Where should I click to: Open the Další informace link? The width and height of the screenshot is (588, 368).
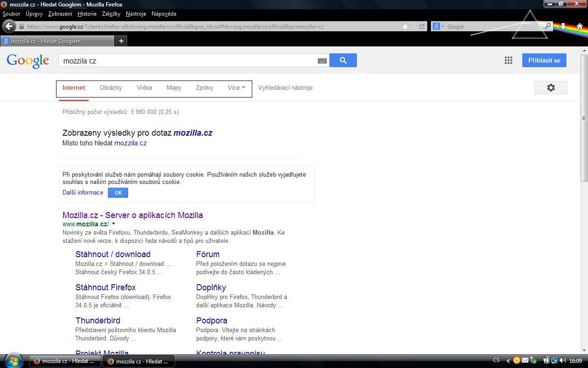(83, 193)
